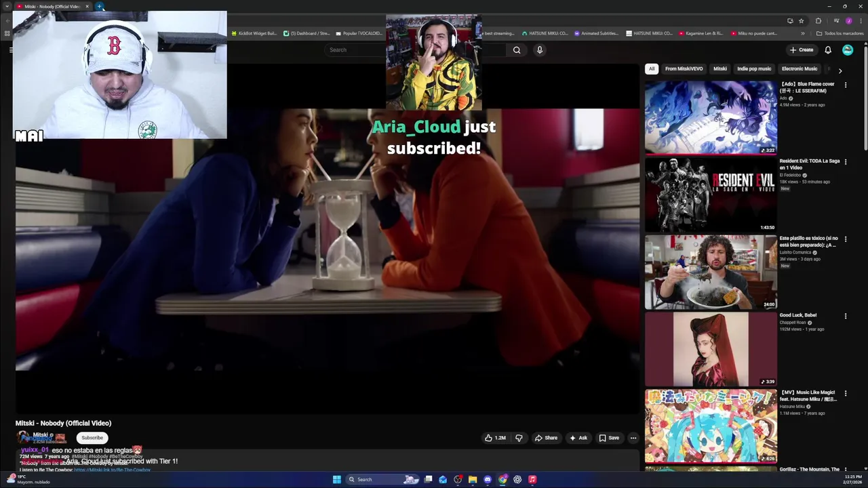Open File Explorer from the taskbar

click(x=473, y=479)
